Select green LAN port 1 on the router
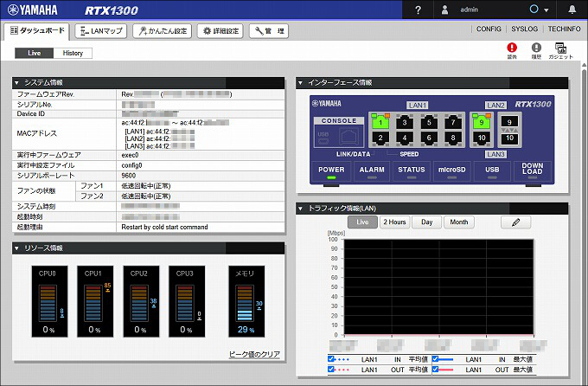This screenshot has width=588, height=386. 379,123
